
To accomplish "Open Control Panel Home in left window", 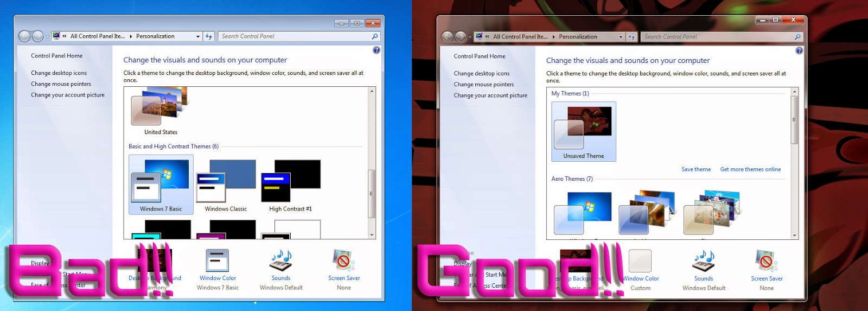I will [57, 56].
